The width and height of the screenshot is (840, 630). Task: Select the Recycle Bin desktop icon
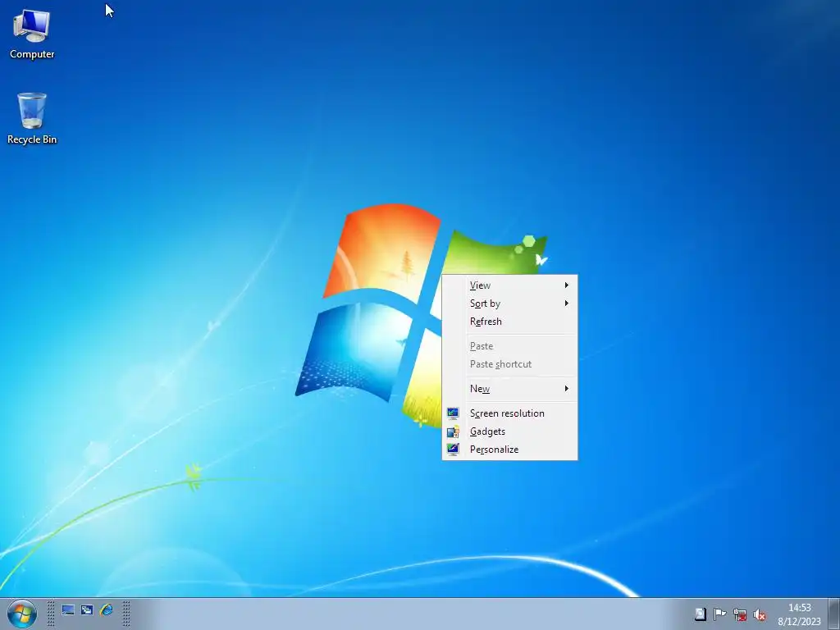[32, 119]
